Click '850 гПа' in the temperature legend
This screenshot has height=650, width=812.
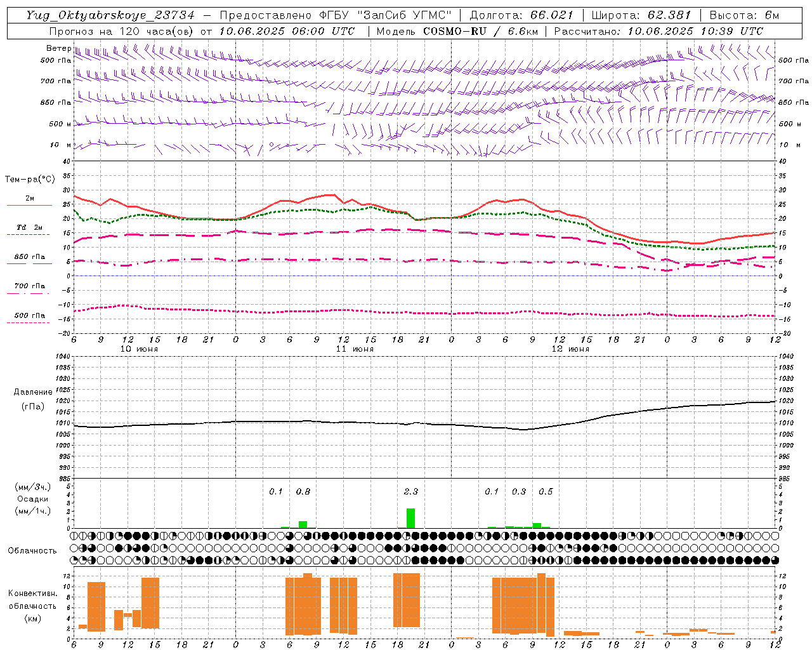[x=30, y=257]
